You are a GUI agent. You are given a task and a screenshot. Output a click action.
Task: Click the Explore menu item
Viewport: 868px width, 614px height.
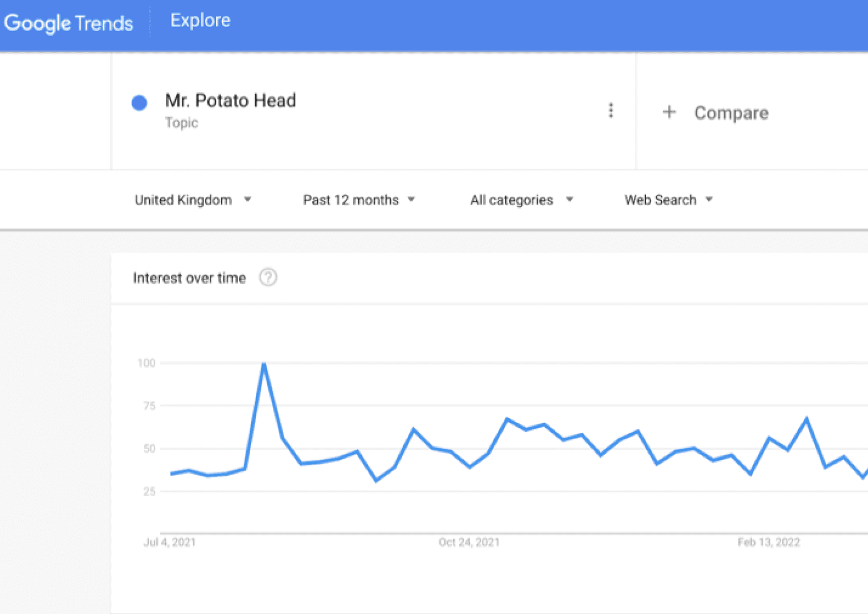tap(200, 20)
